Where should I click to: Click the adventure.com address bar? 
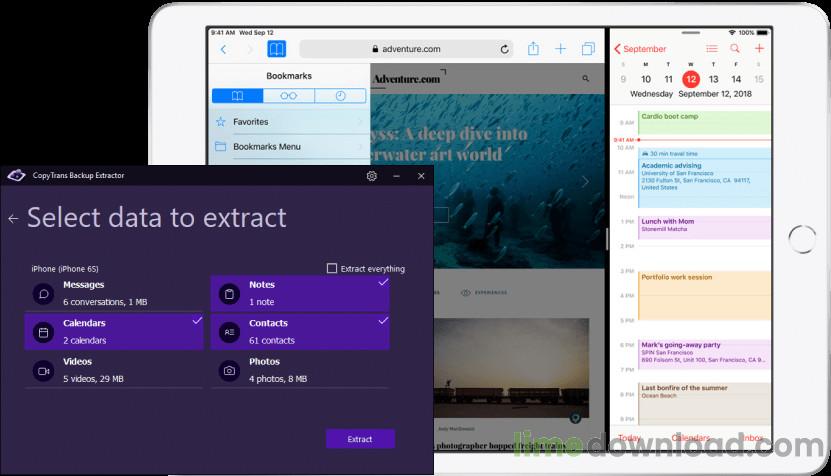[406, 49]
